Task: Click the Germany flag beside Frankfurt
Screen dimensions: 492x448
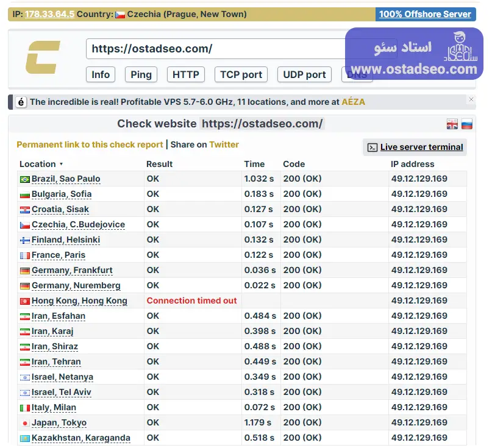Action: 25,271
